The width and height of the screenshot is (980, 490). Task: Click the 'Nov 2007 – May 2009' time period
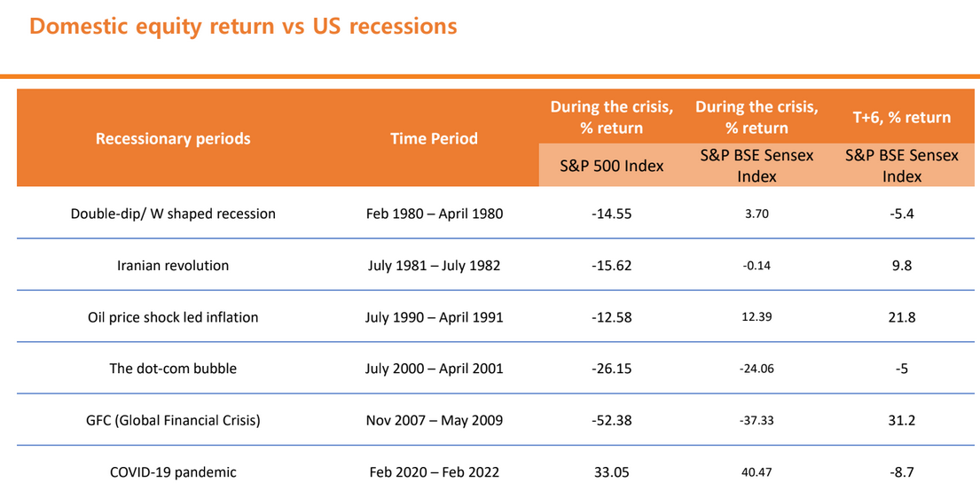click(x=434, y=420)
